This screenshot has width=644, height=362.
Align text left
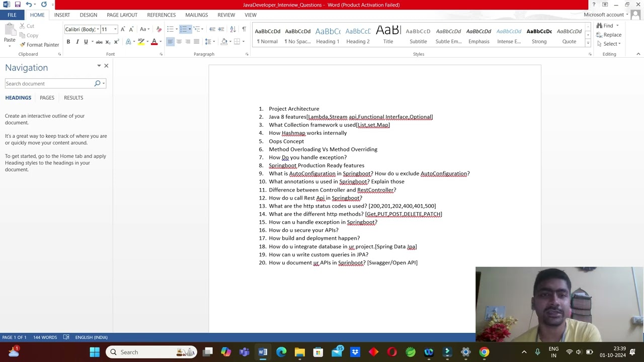click(x=170, y=42)
